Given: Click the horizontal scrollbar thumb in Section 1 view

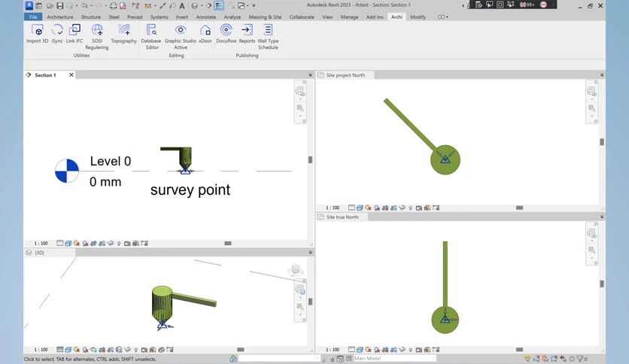Looking at the screenshot, I should click(228, 244).
